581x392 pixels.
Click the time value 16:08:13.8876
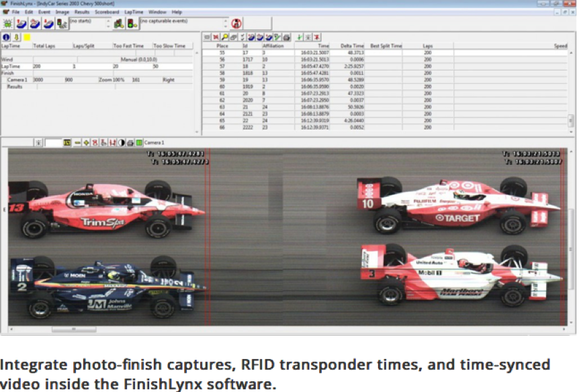click(x=314, y=107)
